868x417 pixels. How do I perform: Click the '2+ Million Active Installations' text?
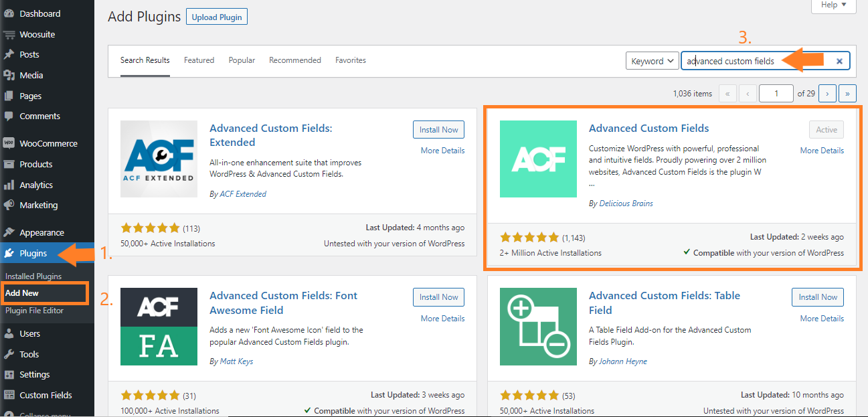pyautogui.click(x=550, y=253)
